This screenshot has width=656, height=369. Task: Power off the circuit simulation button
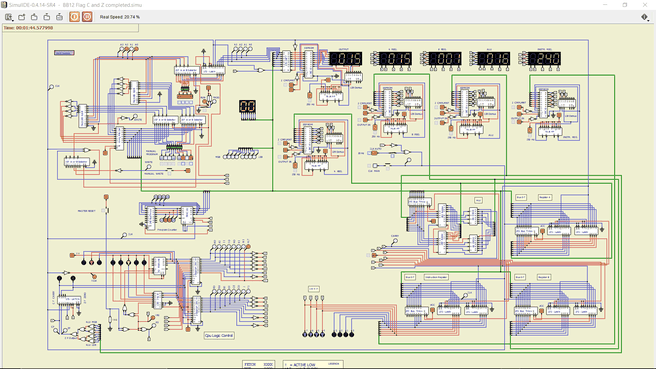[74, 17]
